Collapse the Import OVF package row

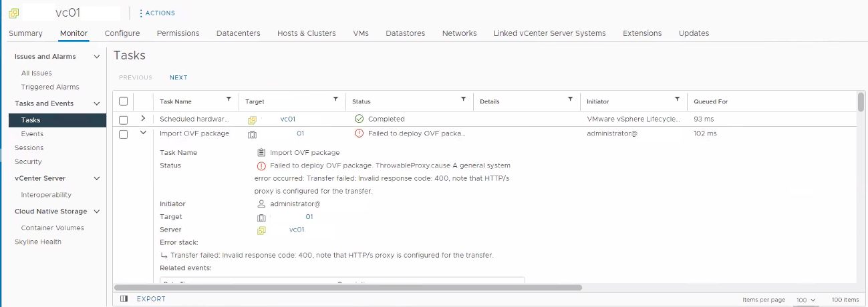142,133
